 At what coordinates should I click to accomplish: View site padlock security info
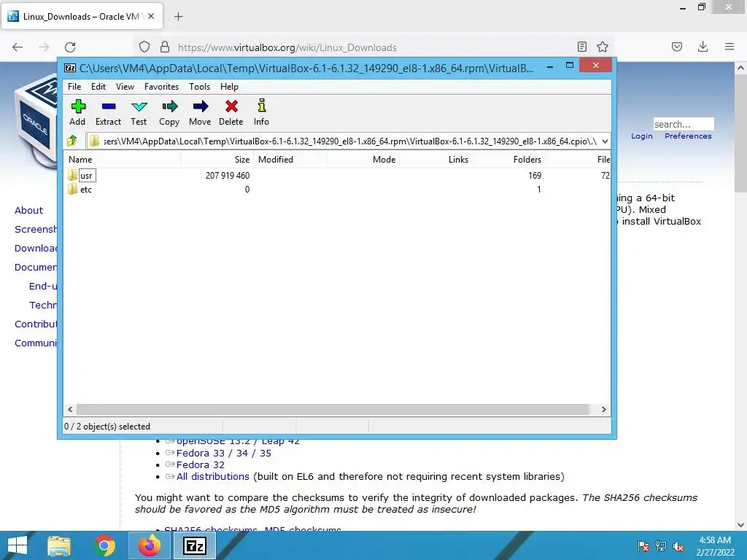[165, 47]
